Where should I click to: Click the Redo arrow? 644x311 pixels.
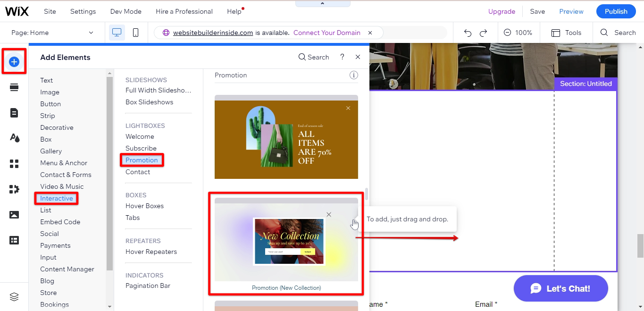point(483,33)
